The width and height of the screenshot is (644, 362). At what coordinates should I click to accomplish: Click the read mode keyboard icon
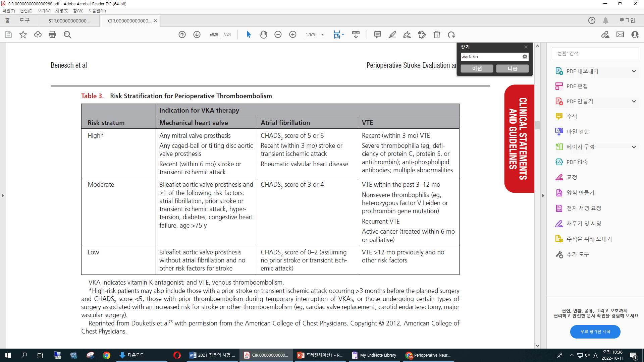pos(356,35)
